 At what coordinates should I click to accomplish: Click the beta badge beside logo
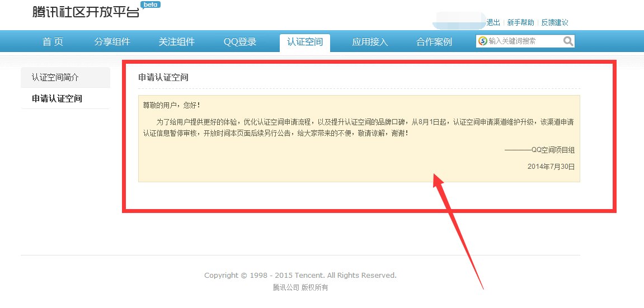pos(151,5)
